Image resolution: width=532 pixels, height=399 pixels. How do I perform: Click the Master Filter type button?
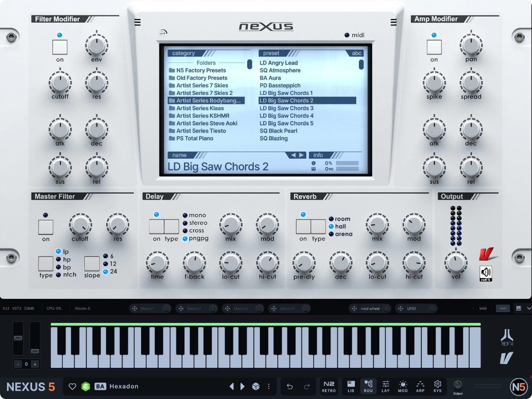(45, 263)
